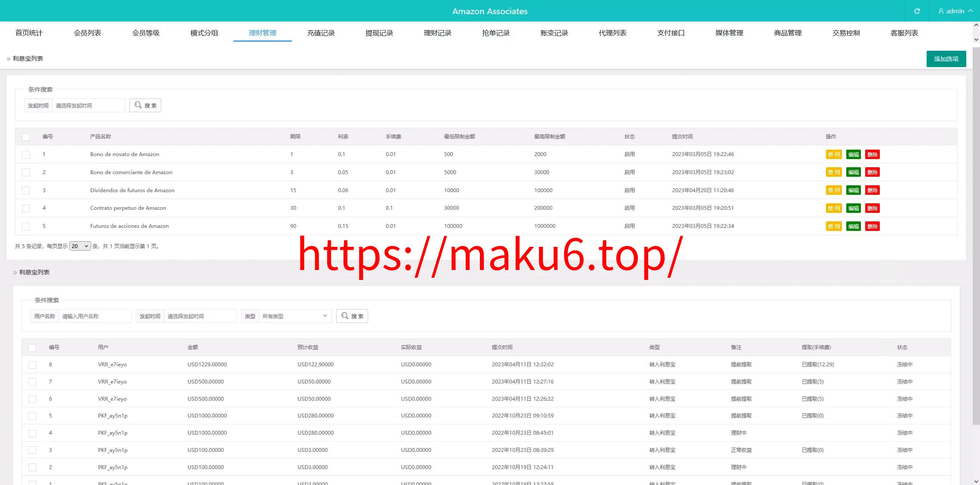Open the 类型 dropdown showing 所有类型
The image size is (980, 485).
(x=295, y=316)
